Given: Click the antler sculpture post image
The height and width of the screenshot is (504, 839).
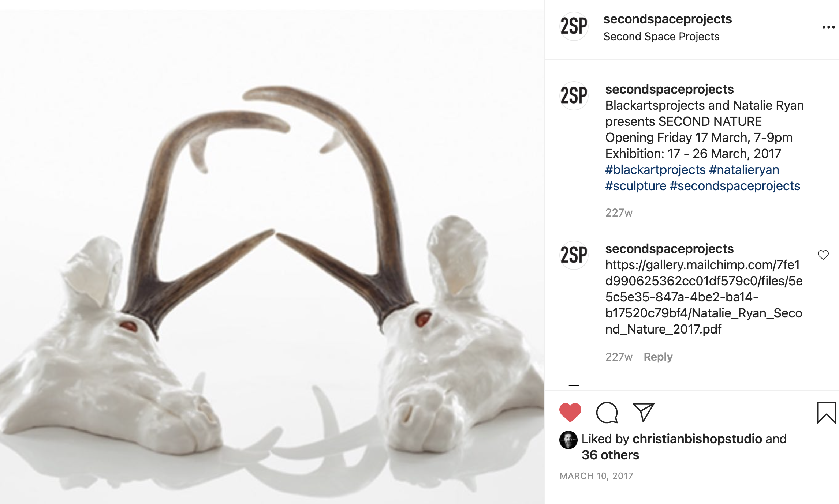Looking at the screenshot, I should (x=272, y=252).
